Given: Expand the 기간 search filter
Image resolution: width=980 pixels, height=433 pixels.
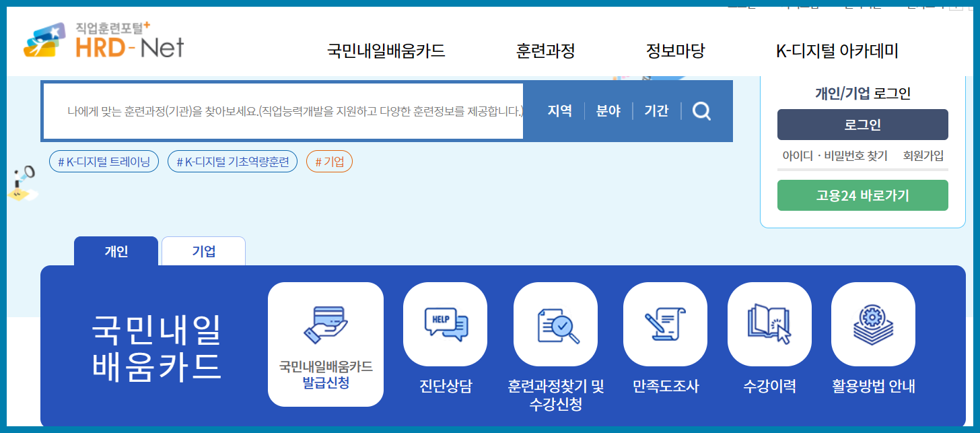Looking at the screenshot, I should (656, 111).
